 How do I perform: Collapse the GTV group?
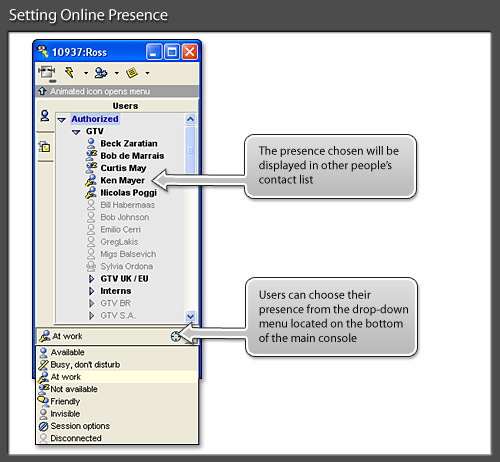(76, 132)
